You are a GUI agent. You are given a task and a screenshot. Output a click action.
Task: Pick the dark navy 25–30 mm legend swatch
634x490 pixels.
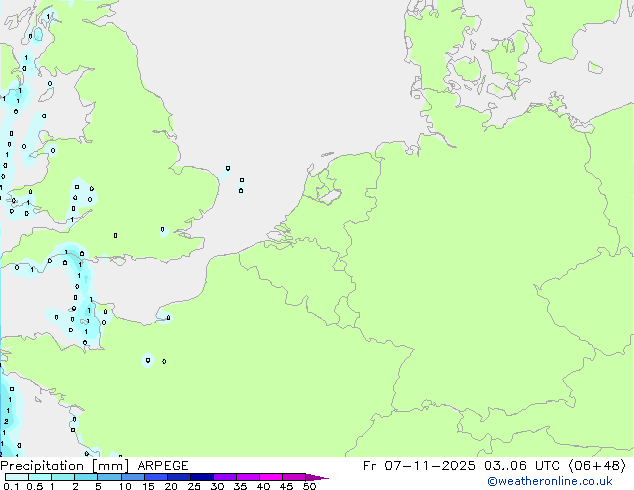coord(204,477)
